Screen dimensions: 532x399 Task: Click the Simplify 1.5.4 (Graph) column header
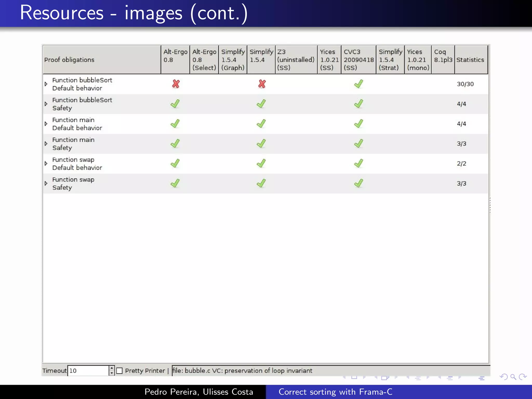[233, 60]
